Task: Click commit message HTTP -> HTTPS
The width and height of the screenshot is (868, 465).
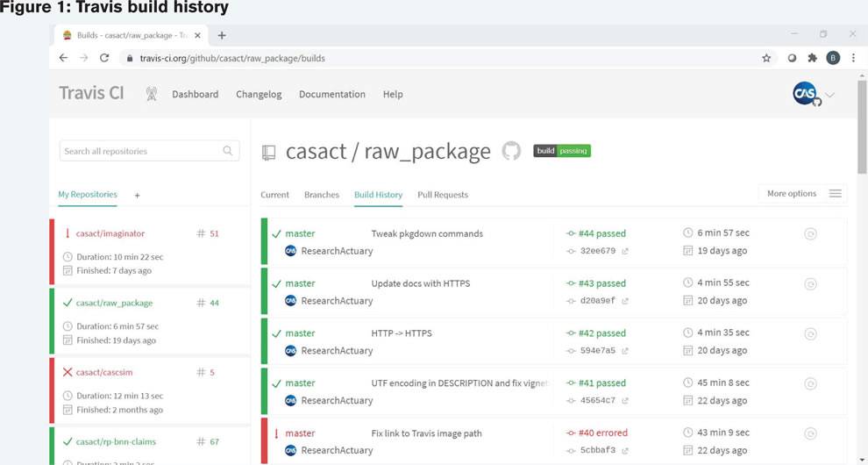Action: coord(402,333)
